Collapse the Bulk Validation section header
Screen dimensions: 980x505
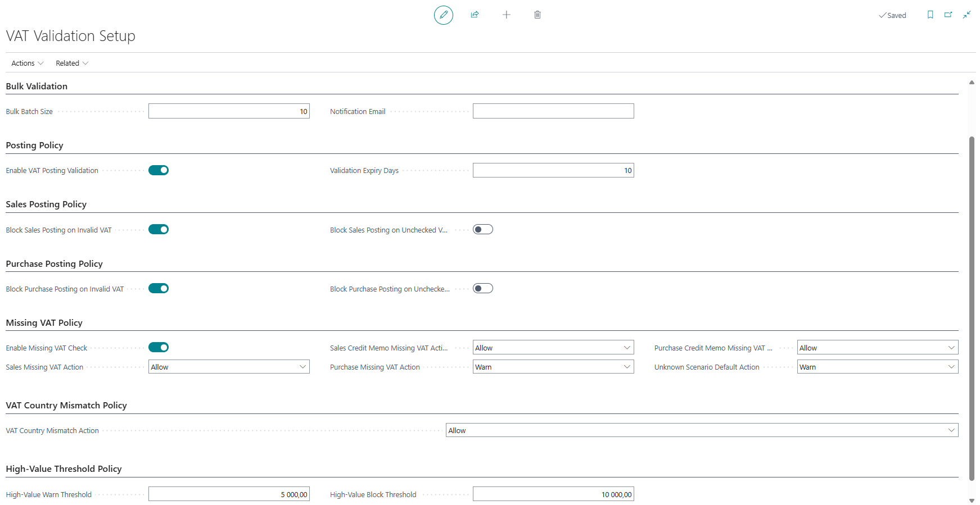[x=37, y=87]
